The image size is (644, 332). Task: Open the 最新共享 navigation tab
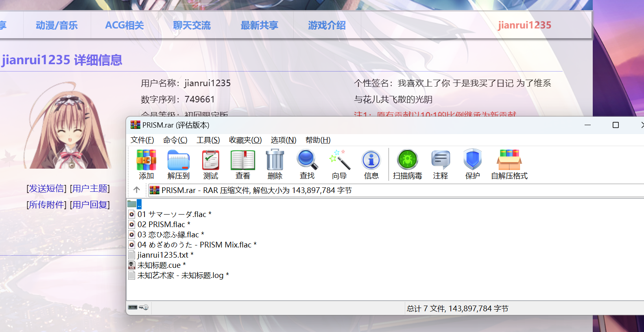tap(259, 26)
